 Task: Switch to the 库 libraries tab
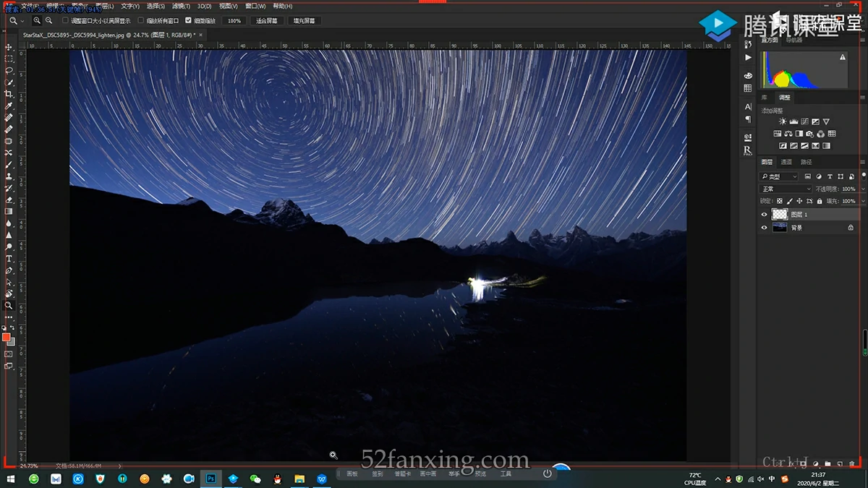pos(765,98)
